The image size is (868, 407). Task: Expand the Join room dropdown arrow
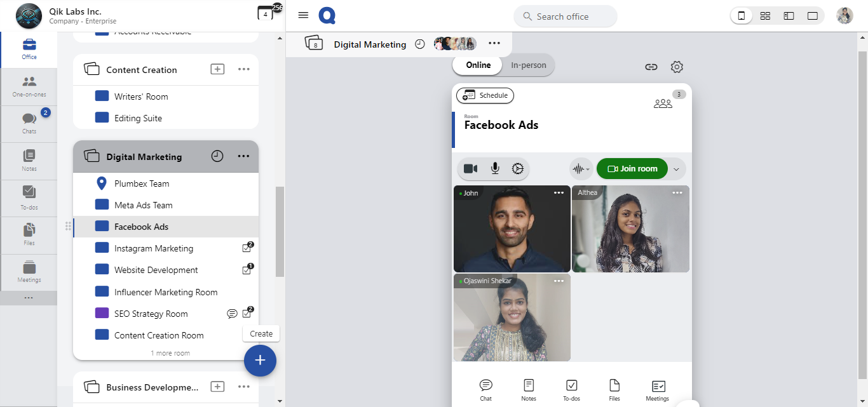click(x=676, y=169)
